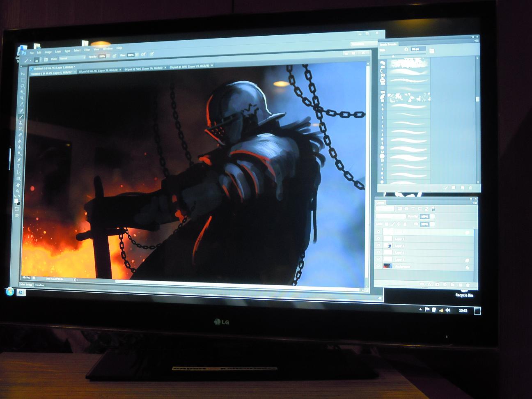The height and width of the screenshot is (399, 532).
Task: Open the Filter menu
Action: (x=87, y=50)
